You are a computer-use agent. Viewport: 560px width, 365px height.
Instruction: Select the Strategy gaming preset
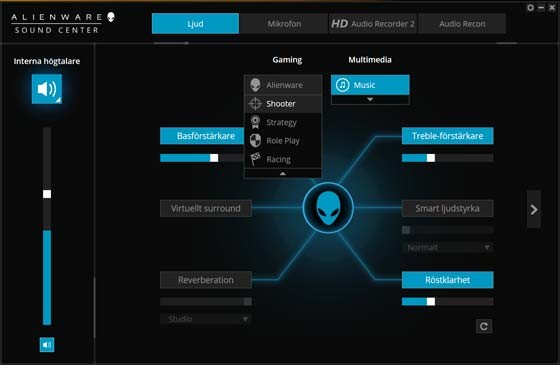[282, 122]
